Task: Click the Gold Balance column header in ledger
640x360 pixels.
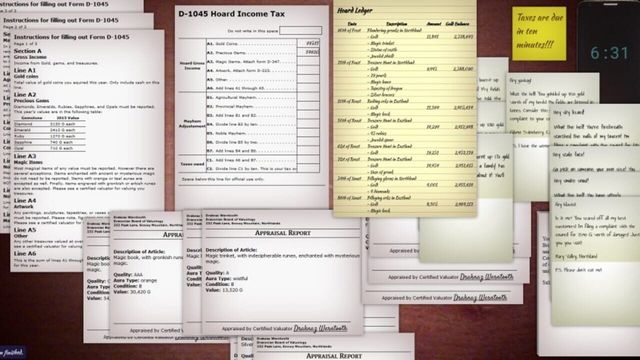Action: [x=457, y=24]
